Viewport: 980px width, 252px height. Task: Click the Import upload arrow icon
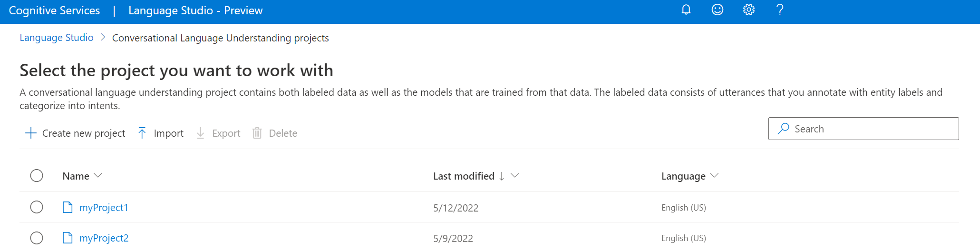(x=142, y=133)
